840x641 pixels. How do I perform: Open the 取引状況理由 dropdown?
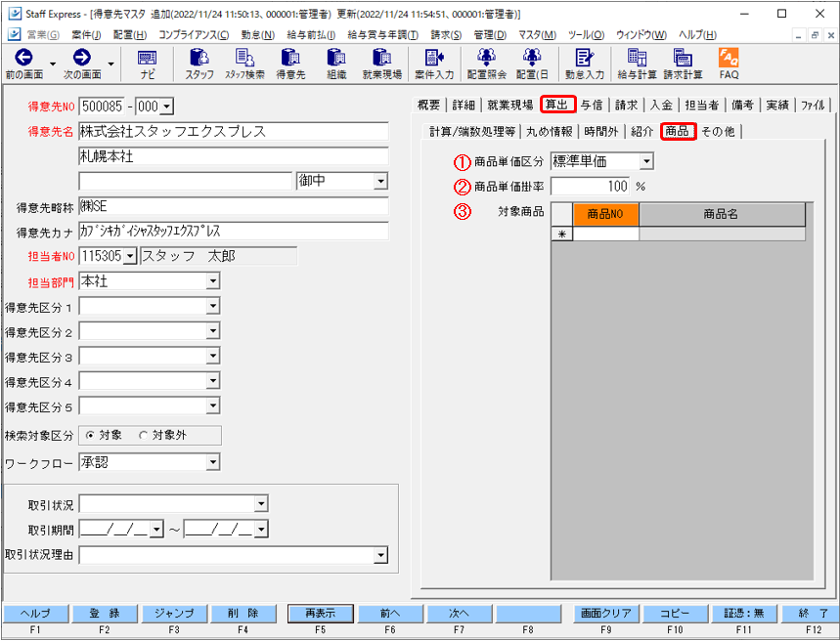[x=380, y=555]
